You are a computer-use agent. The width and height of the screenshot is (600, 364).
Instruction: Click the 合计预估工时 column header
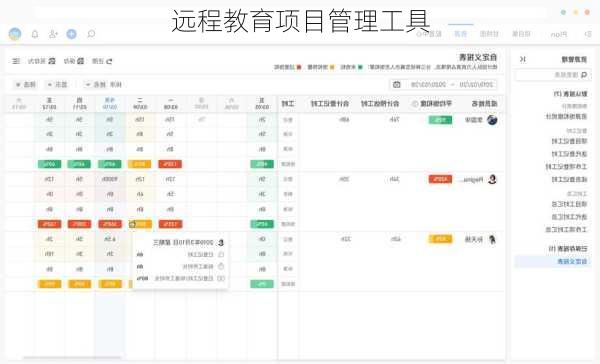(x=380, y=104)
